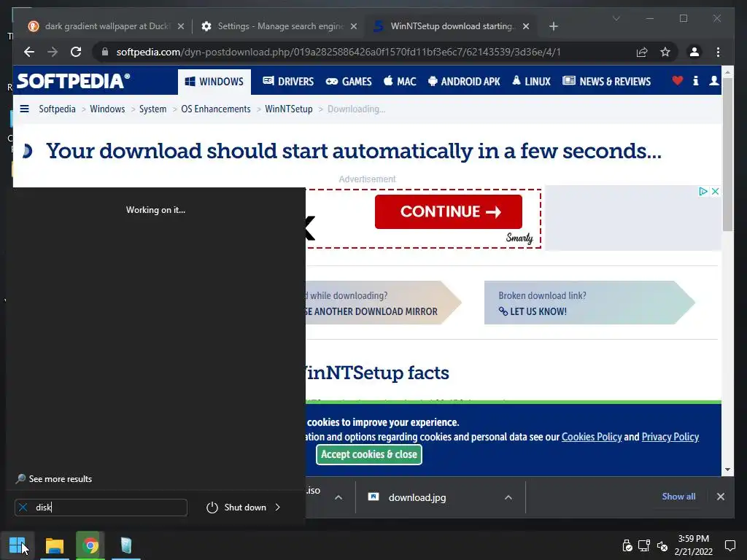The image size is (747, 560).
Task: Click the info icon in Softpedia header
Action: pos(695,81)
